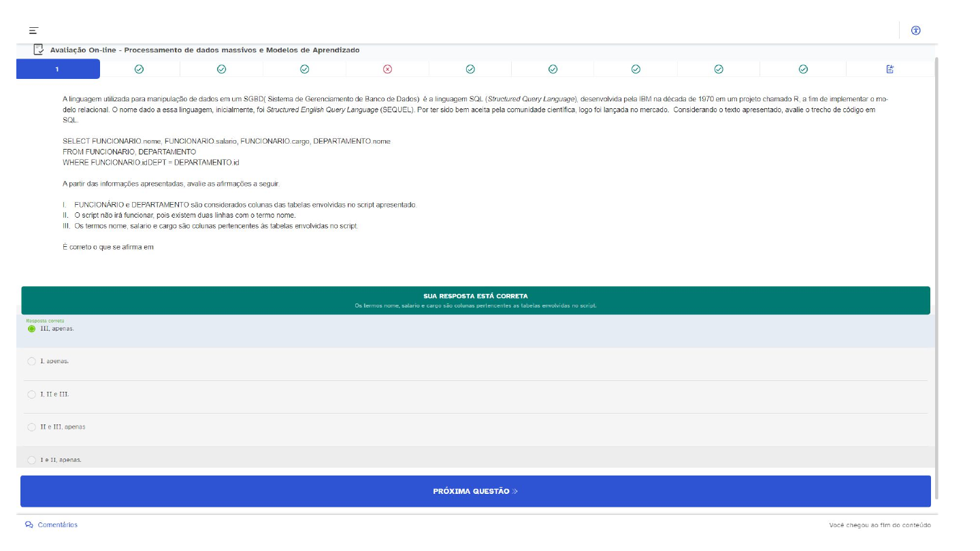The image size is (980, 551).
Task: Go to question 2 checkmark icon
Action: pos(139,69)
